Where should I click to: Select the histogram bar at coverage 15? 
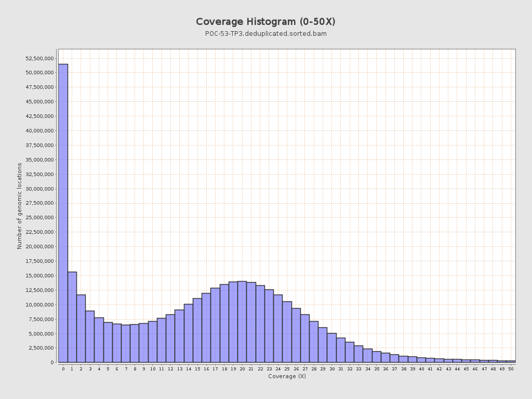(x=197, y=330)
